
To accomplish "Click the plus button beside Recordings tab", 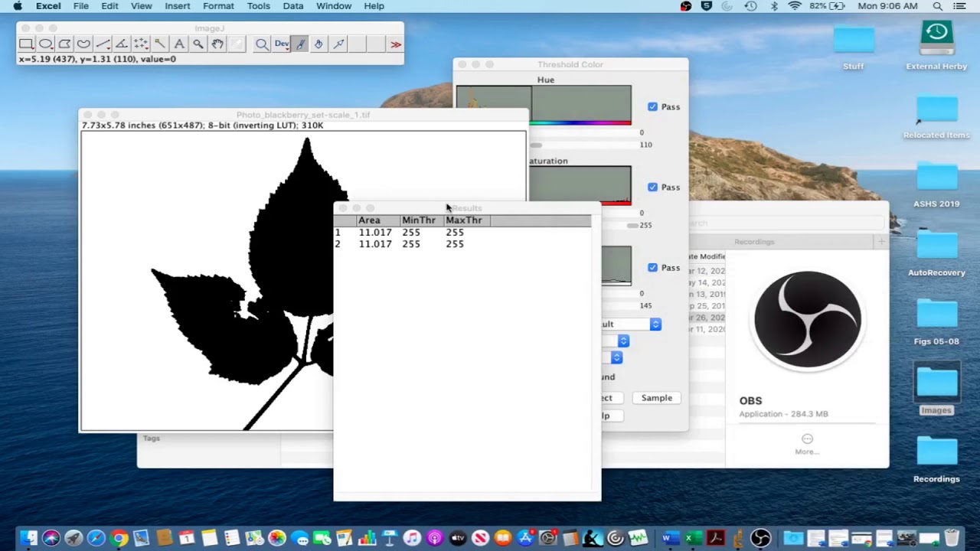I will [x=881, y=242].
